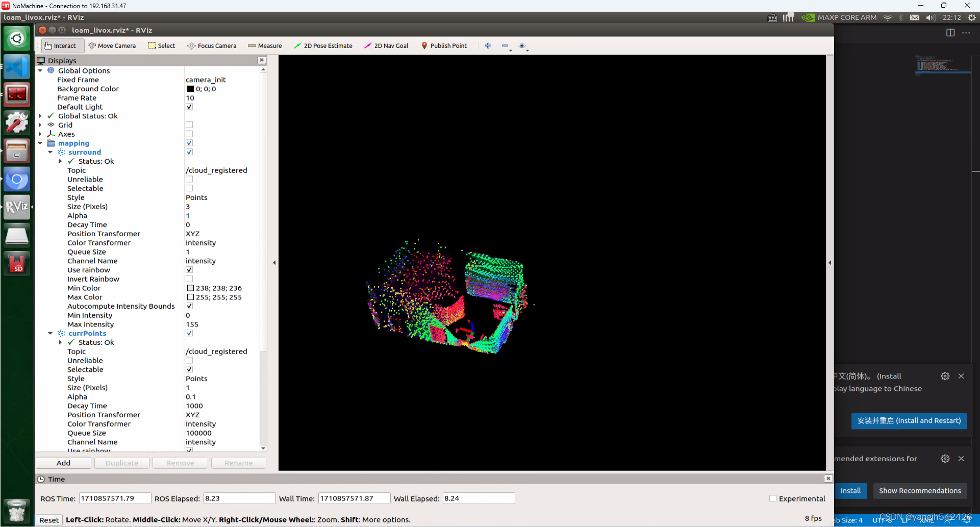Choose the Select tool

coord(161,46)
